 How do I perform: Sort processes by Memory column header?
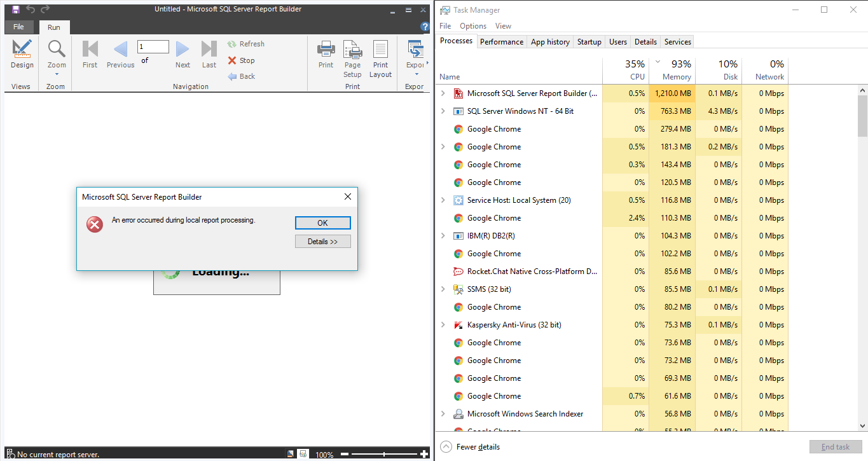(x=672, y=70)
